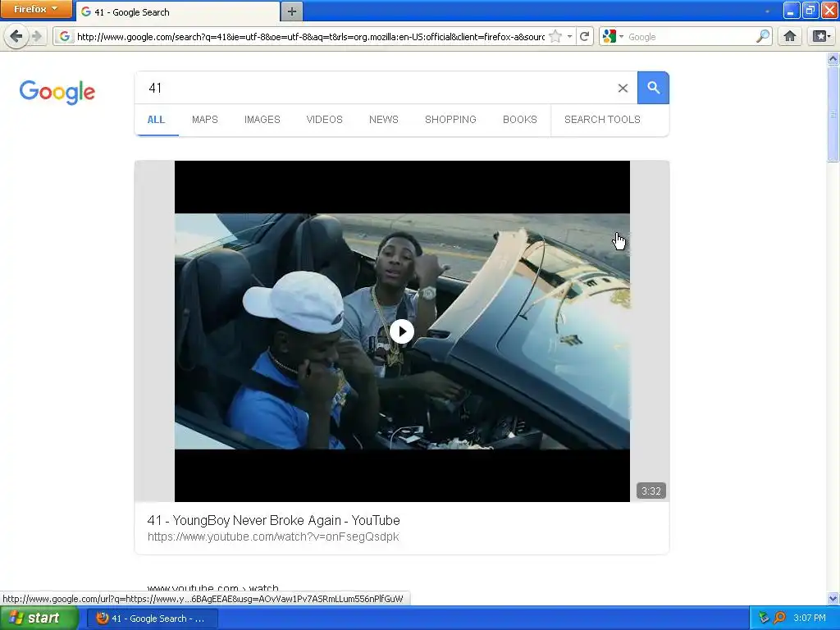Switch to the MAPS tab

pos(204,120)
